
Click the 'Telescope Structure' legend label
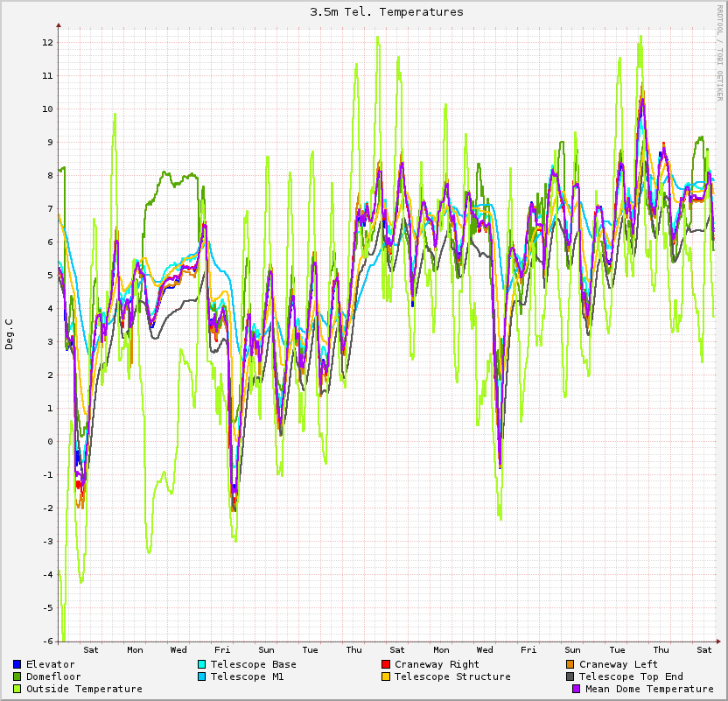point(452,676)
